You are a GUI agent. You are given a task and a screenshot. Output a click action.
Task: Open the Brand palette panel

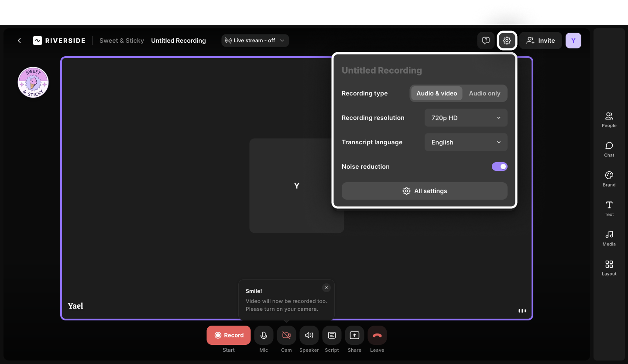pyautogui.click(x=609, y=179)
